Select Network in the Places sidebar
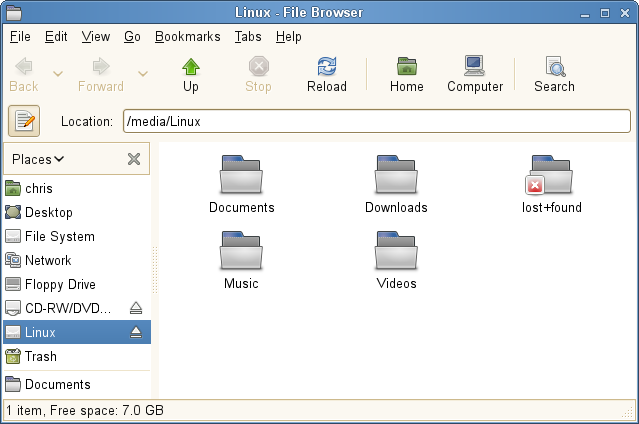Viewport: 639px width, 424px height. [x=77, y=260]
